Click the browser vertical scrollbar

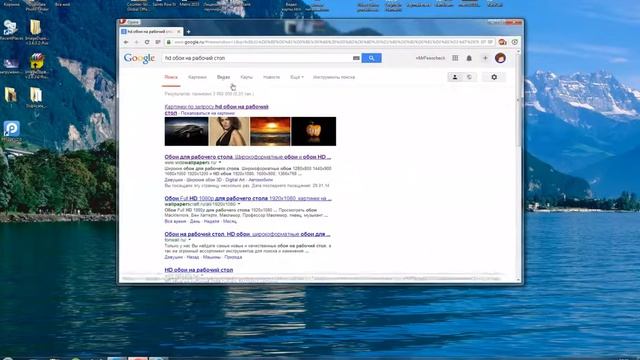tap(518, 165)
